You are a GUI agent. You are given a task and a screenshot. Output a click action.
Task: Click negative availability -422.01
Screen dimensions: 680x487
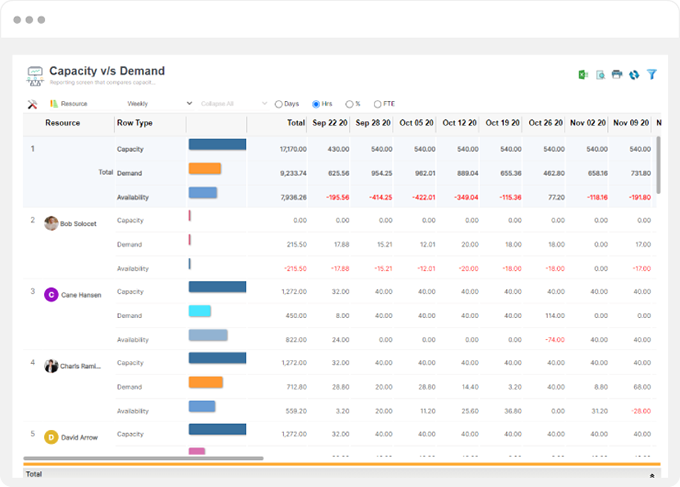(x=424, y=197)
